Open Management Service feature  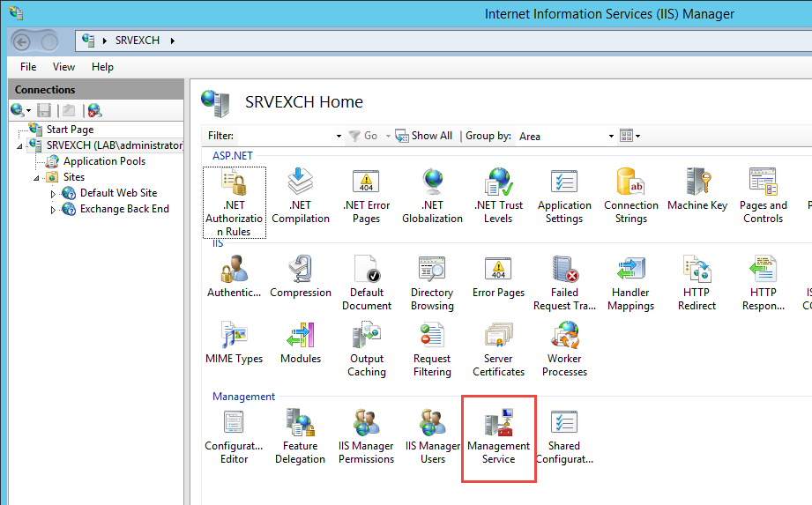(x=499, y=437)
